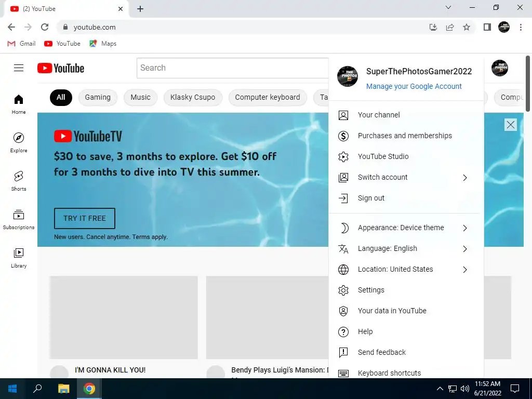
Task: Open Library in the left sidebar
Action: (x=19, y=258)
